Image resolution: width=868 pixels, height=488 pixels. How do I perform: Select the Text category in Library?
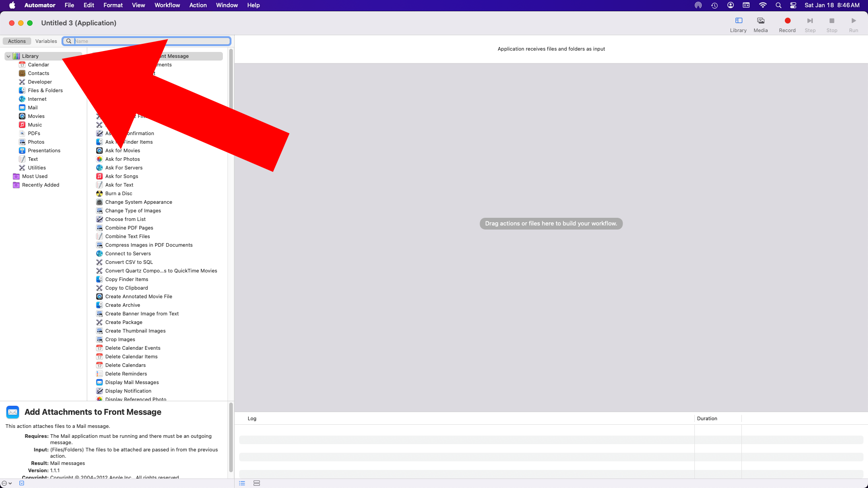[x=33, y=159]
